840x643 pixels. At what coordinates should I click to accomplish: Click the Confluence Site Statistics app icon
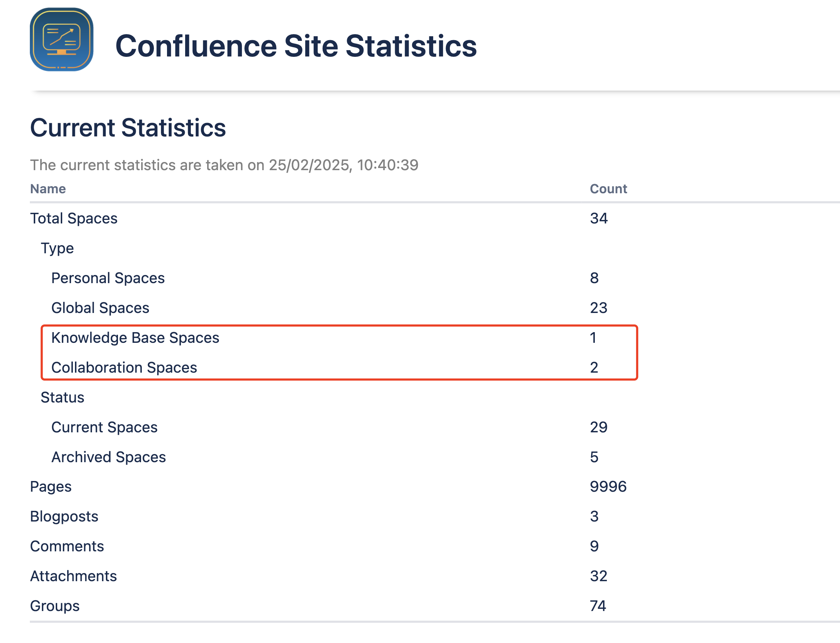click(61, 39)
